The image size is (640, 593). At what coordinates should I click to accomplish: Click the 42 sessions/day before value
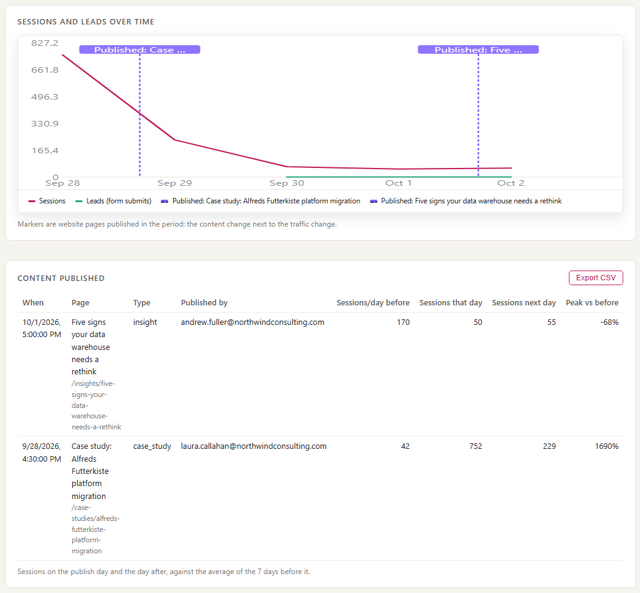pyautogui.click(x=405, y=446)
